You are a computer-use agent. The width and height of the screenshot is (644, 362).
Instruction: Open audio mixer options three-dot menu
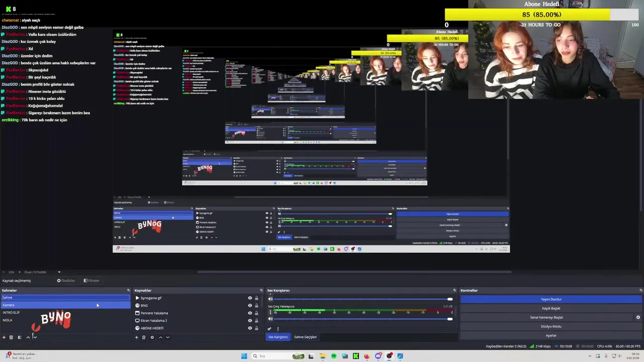coord(278,329)
